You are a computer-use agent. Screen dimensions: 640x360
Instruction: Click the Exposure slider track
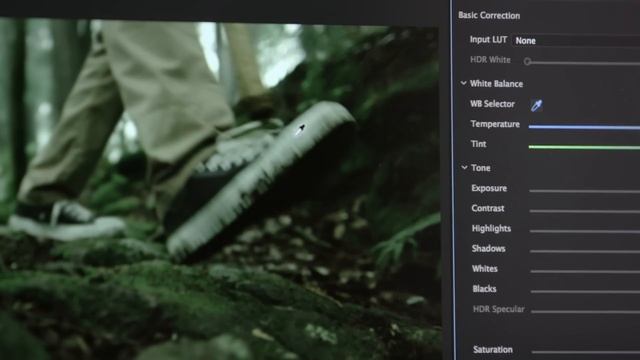[x=584, y=191]
